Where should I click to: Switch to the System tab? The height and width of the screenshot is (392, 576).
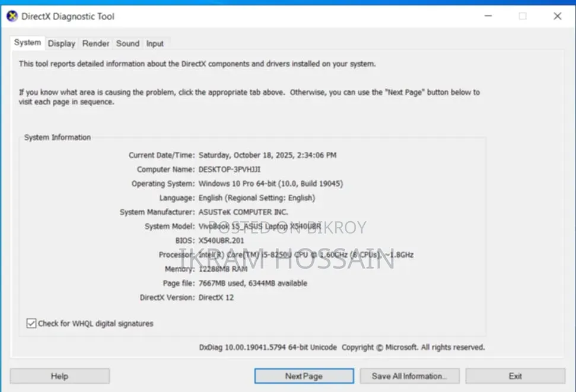[27, 43]
